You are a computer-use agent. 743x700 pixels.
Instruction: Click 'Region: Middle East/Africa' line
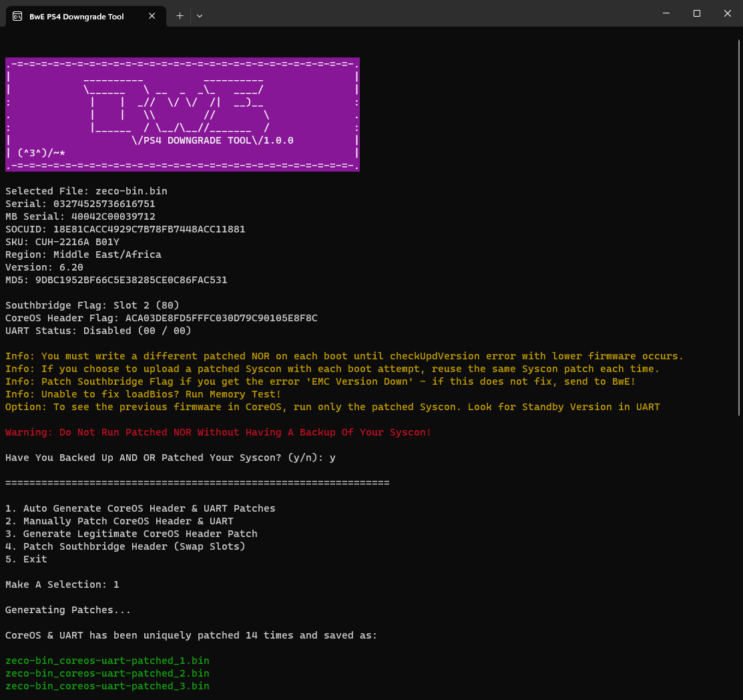pos(83,254)
